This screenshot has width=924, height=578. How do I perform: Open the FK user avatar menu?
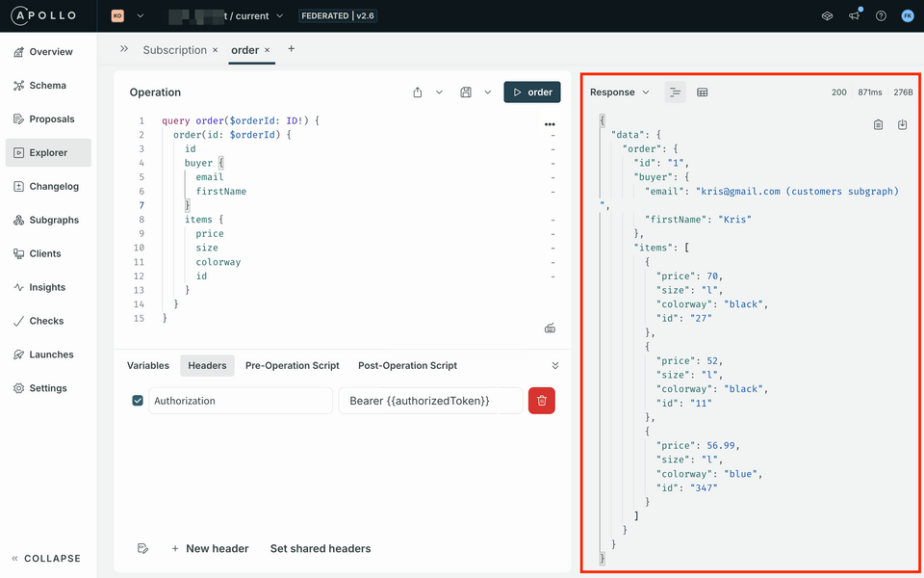(908, 16)
